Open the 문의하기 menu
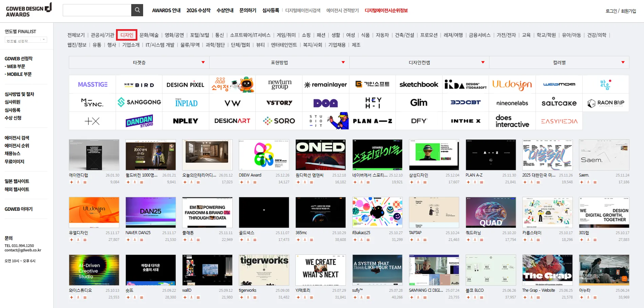The height and width of the screenshot is (308, 644). 248,11
